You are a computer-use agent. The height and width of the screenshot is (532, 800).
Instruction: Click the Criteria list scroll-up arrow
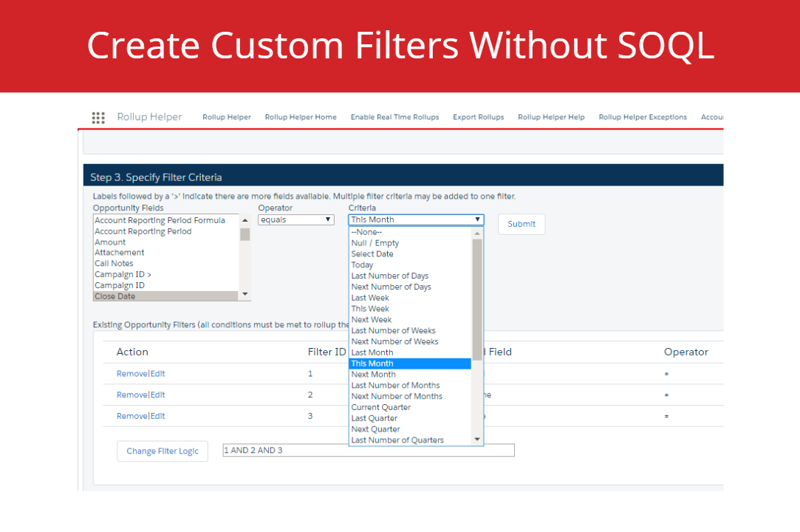477,233
